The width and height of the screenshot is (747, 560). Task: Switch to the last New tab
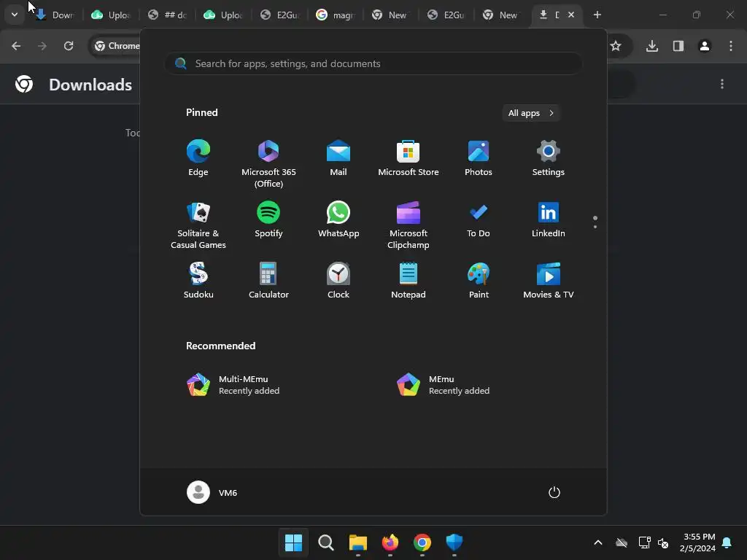(x=499, y=15)
